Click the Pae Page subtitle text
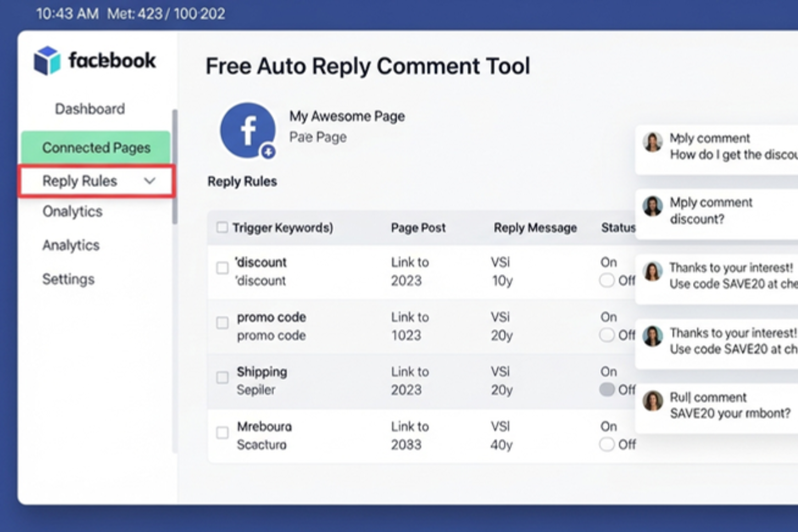Viewport: 798px width, 532px height. click(x=317, y=137)
